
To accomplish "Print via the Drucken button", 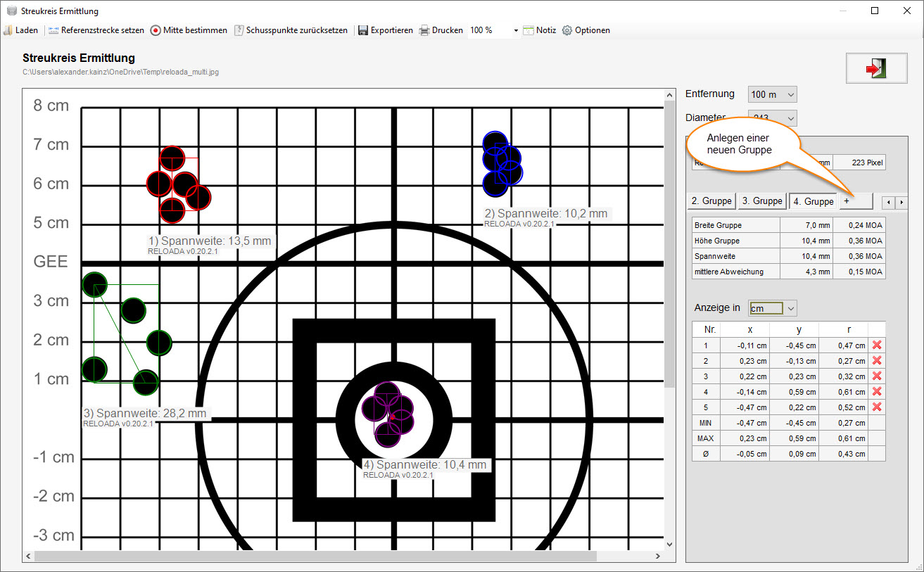I will click(441, 30).
